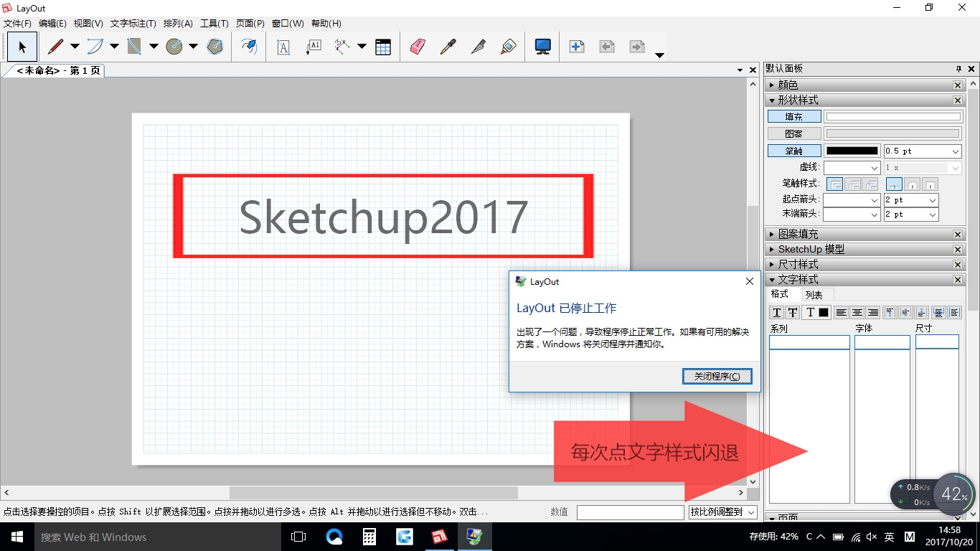Choose the red Pencil line tool
Screen dimensions: 980x551
[55, 47]
